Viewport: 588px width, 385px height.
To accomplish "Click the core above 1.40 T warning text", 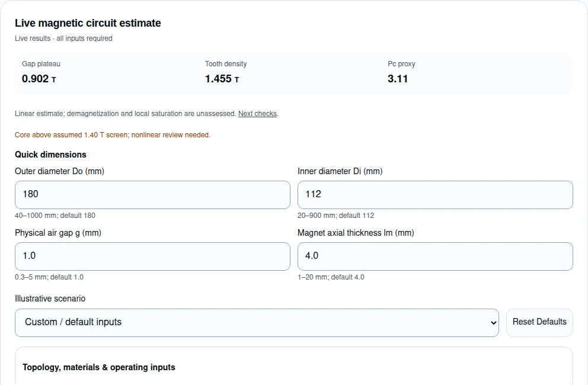I will [x=113, y=135].
